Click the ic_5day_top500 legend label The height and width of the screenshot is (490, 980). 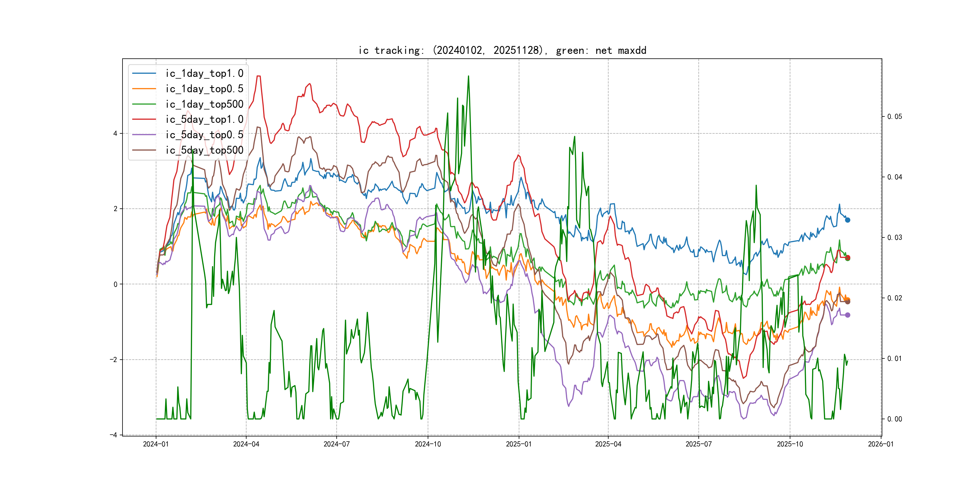coord(204,150)
